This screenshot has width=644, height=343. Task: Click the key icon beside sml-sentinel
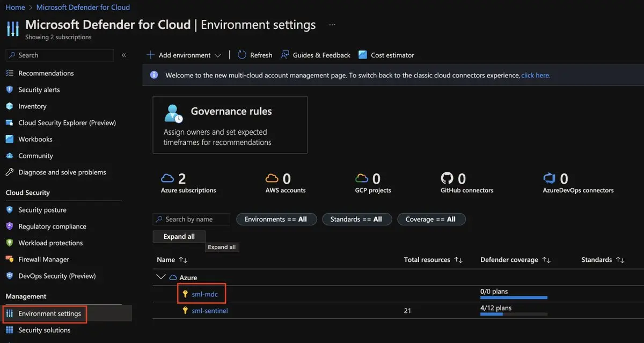click(185, 310)
